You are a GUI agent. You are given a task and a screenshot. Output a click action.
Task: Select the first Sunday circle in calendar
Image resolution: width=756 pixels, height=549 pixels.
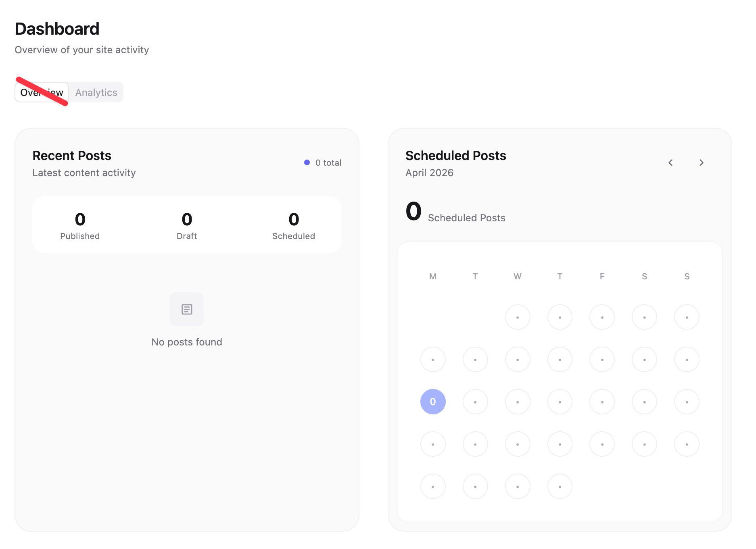pyautogui.click(x=687, y=317)
